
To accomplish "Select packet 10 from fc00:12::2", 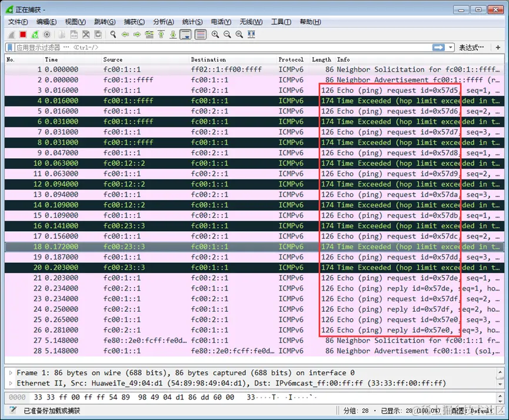I will pyautogui.click(x=254, y=164).
